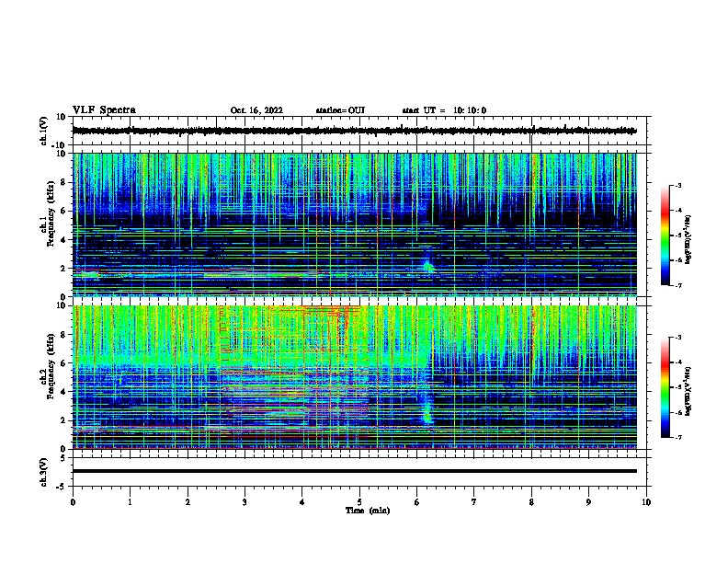Click time axis tick label "3"
This screenshot has width=728, height=563.
click(x=245, y=502)
